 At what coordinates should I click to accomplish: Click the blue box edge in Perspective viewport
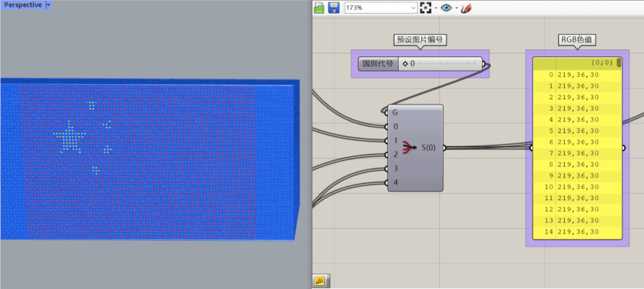[297, 161]
